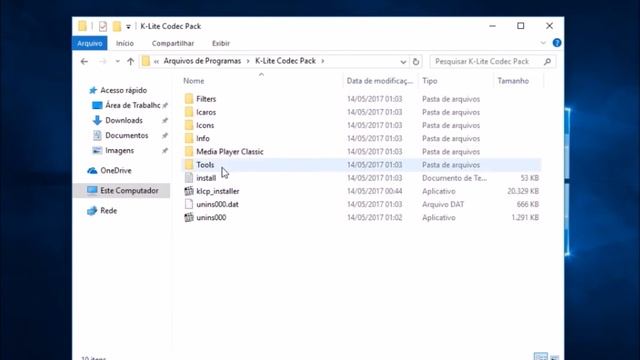Expand chevron after Arquivos de Programas breadcrumb
640x360 pixels.
pyautogui.click(x=248, y=61)
